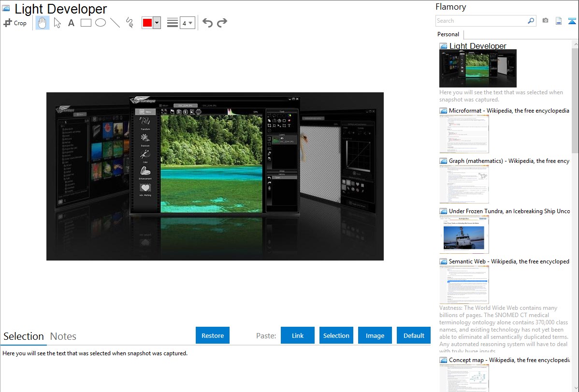This screenshot has width=579, height=392.
Task: Select the Personal tab
Action: [x=449, y=34]
